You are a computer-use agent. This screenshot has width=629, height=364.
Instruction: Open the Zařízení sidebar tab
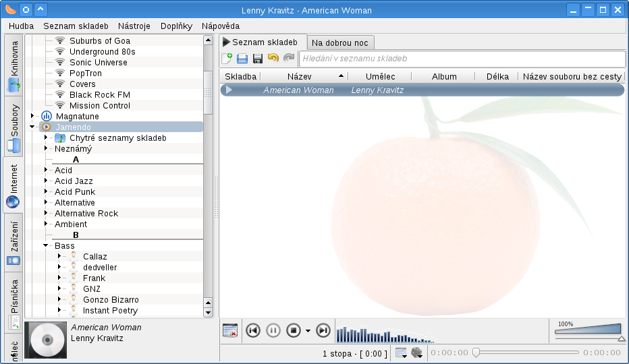click(x=14, y=243)
